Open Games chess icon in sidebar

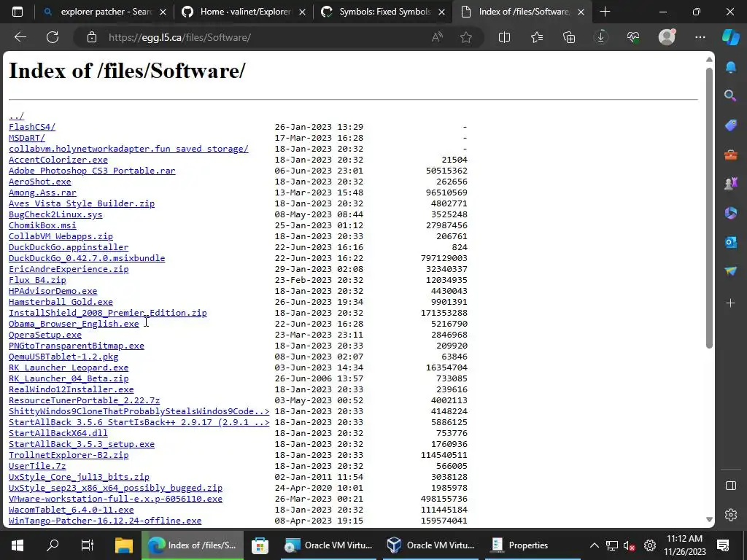(x=730, y=183)
